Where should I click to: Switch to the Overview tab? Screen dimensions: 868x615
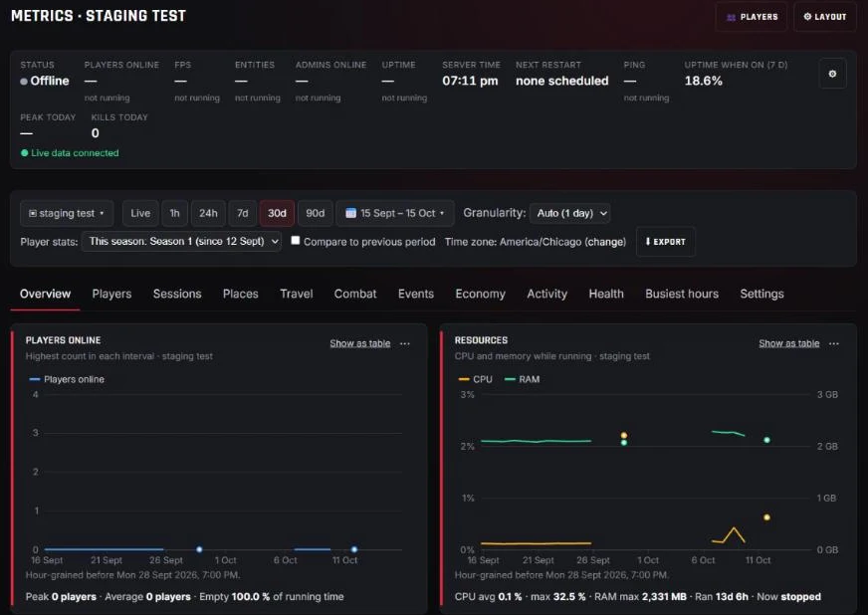46,294
